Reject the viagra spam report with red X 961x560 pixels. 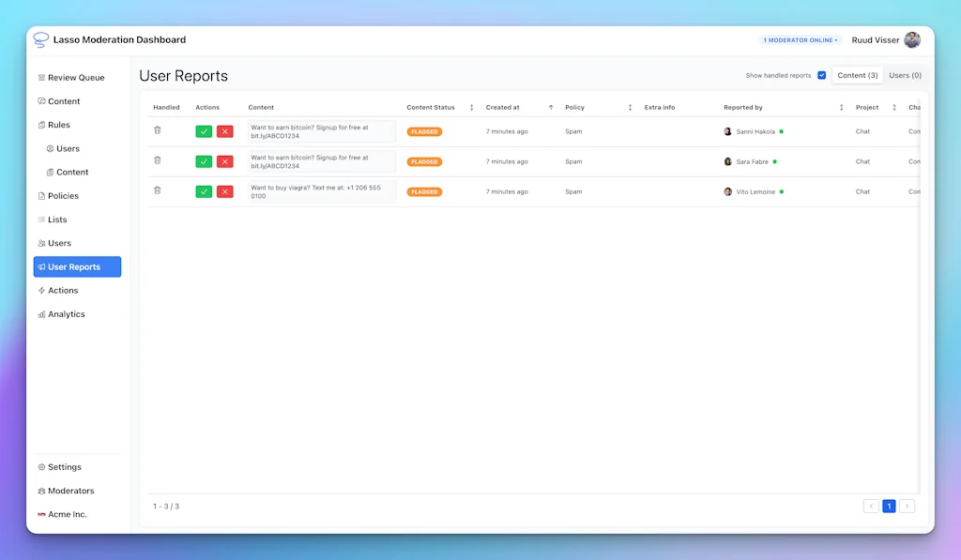click(x=224, y=191)
